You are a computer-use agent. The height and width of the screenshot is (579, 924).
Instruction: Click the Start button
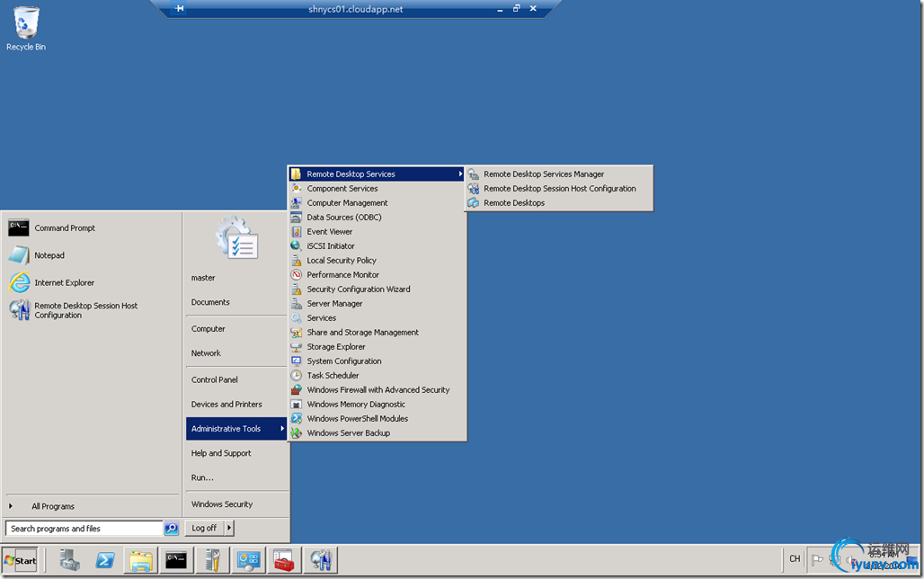[20, 560]
